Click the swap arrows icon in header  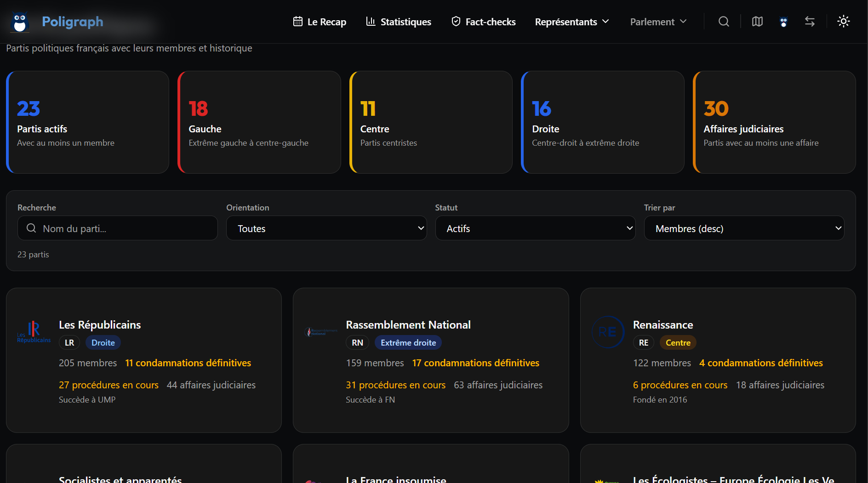click(810, 22)
